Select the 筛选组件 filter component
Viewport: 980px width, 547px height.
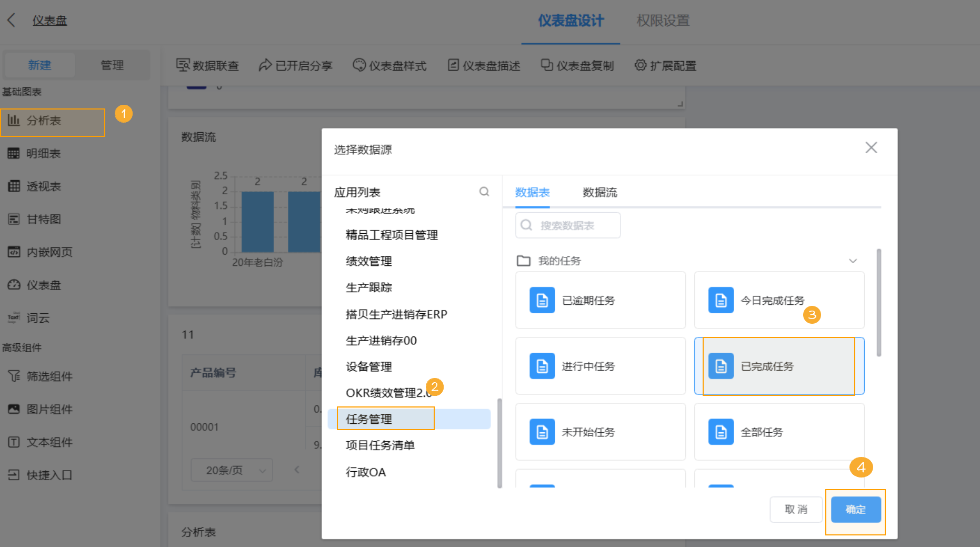[x=51, y=376]
